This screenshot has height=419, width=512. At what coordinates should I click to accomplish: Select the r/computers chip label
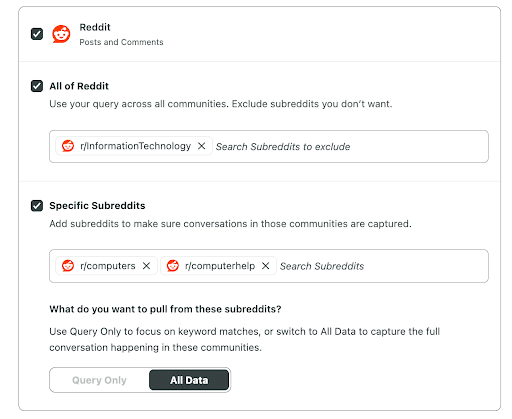pyautogui.click(x=108, y=266)
